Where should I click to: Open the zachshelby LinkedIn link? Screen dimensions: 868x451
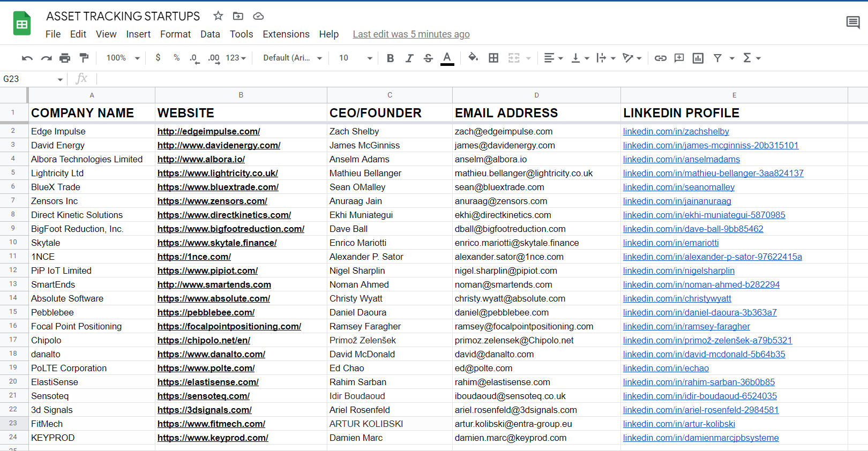[676, 131]
